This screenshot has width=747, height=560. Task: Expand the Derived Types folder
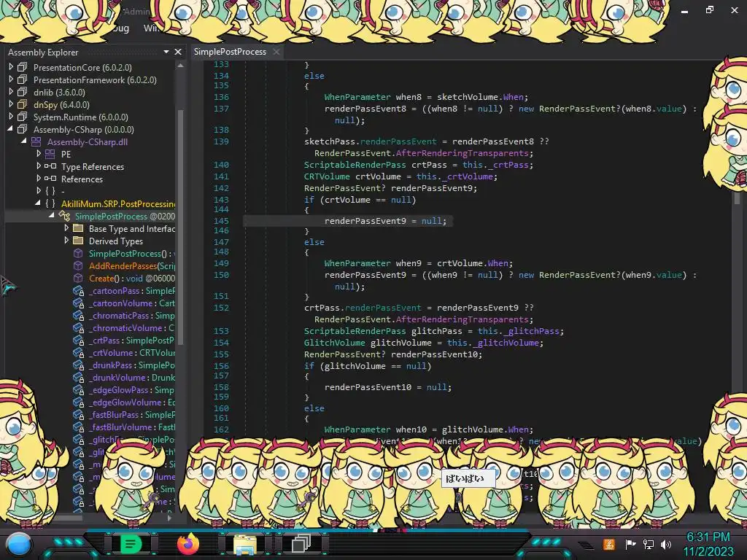coord(66,241)
